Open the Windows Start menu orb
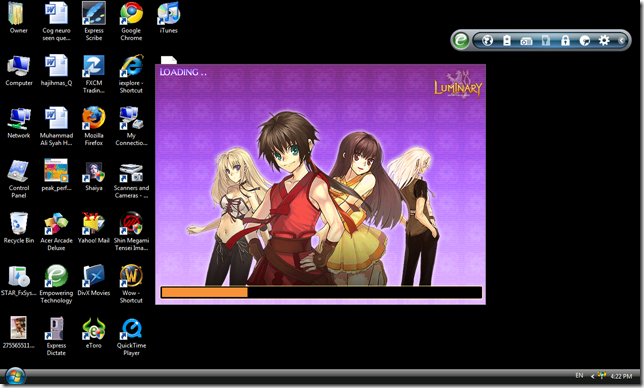Screen dimensions: 644x388 point(15,375)
